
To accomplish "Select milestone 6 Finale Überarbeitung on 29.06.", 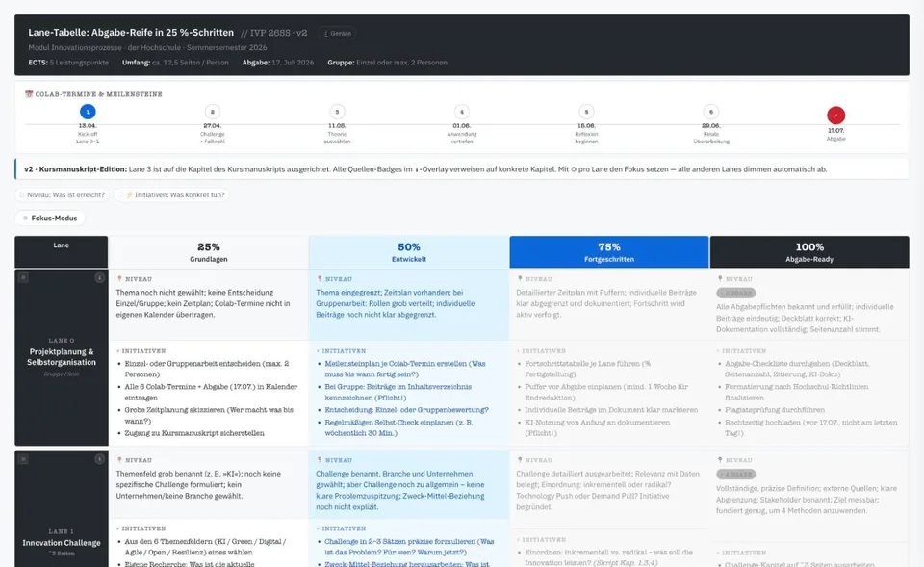I will click(711, 112).
